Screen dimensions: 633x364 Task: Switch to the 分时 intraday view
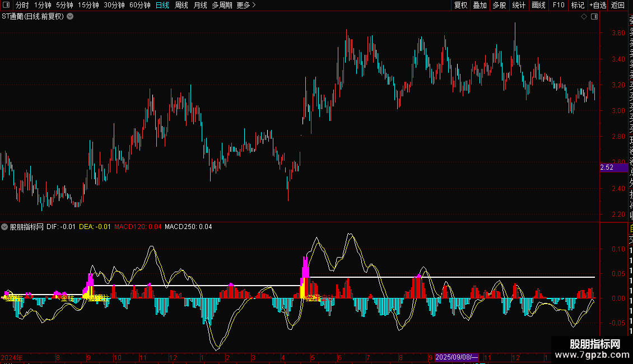22,5
